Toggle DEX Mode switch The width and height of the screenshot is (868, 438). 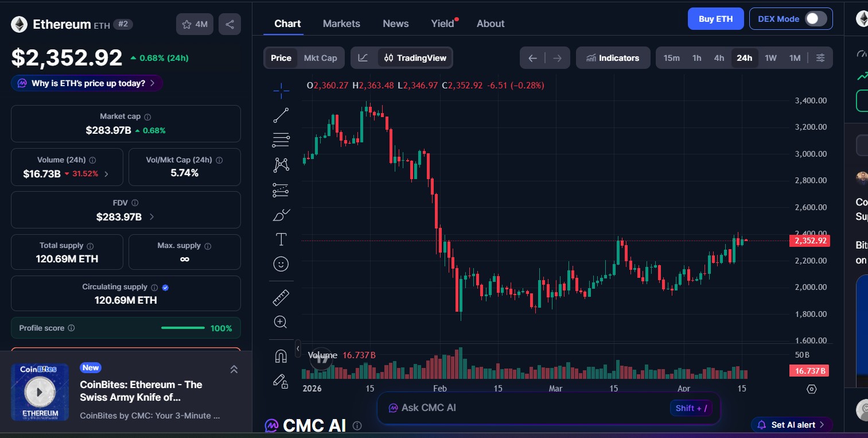(814, 18)
